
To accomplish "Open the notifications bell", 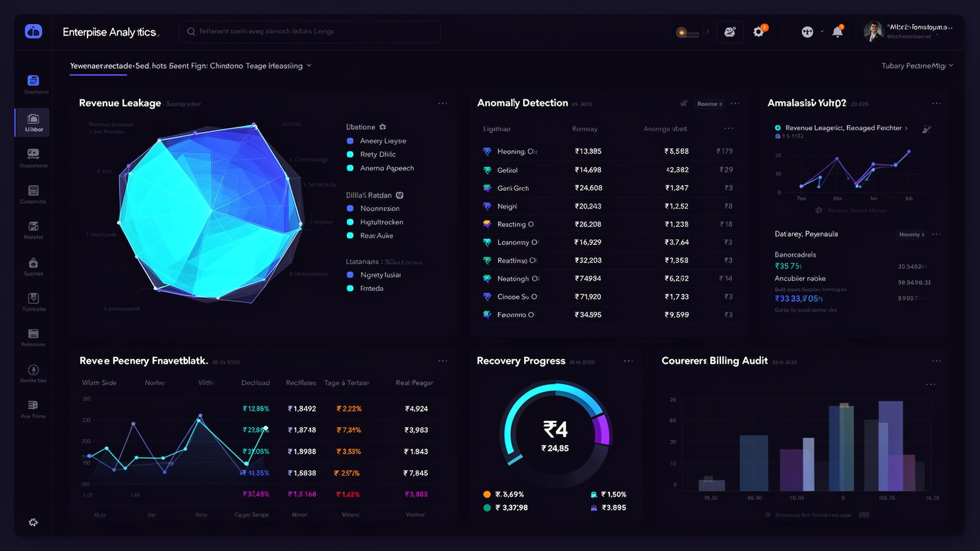I will pos(837,32).
